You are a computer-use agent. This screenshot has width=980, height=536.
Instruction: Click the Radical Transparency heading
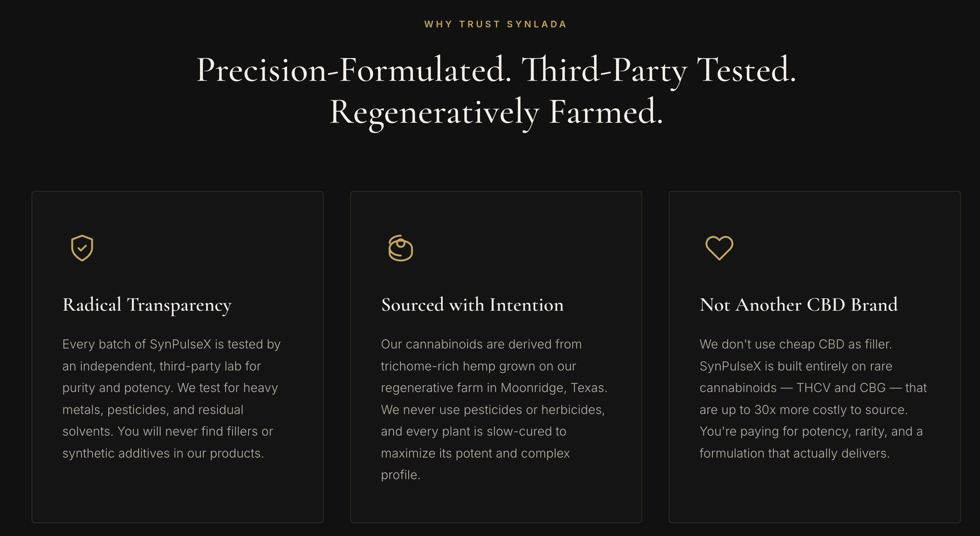[147, 305]
